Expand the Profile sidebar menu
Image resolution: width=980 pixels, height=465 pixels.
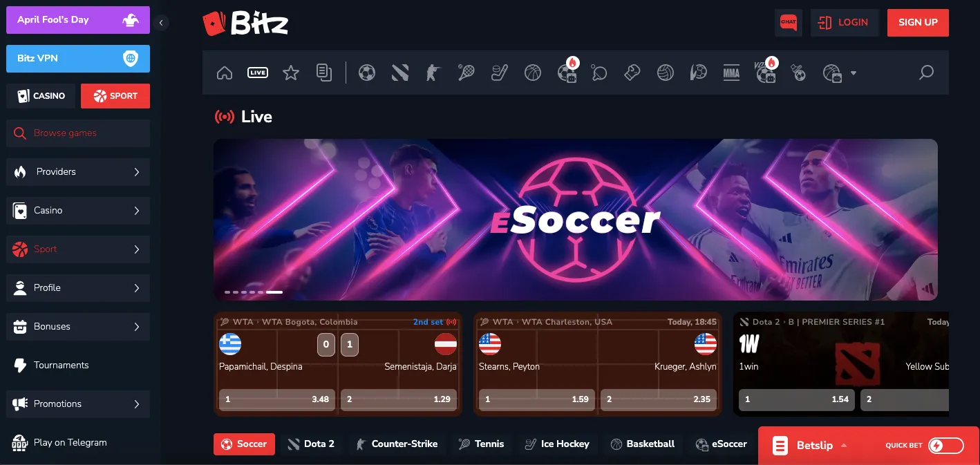click(78, 287)
